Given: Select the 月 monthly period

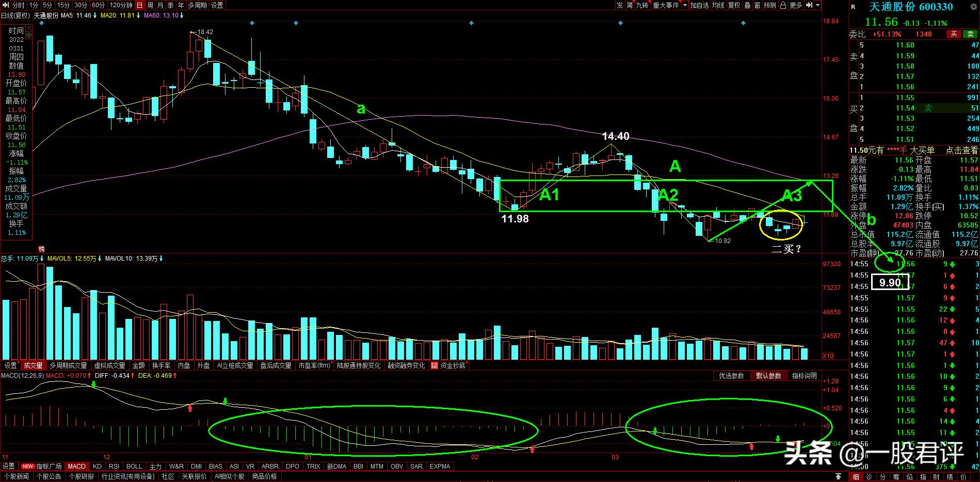Looking at the screenshot, I should pos(160,5).
